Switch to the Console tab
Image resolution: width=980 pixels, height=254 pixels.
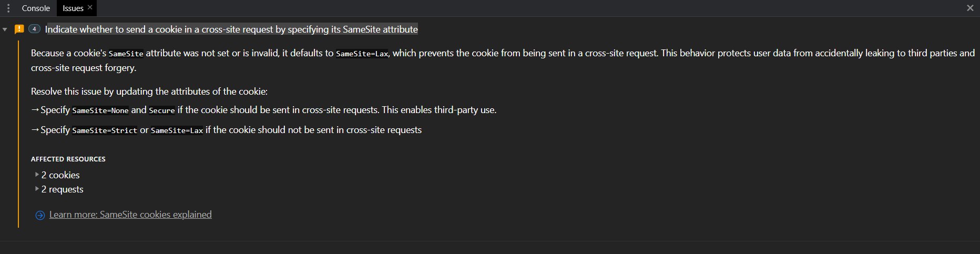36,8
